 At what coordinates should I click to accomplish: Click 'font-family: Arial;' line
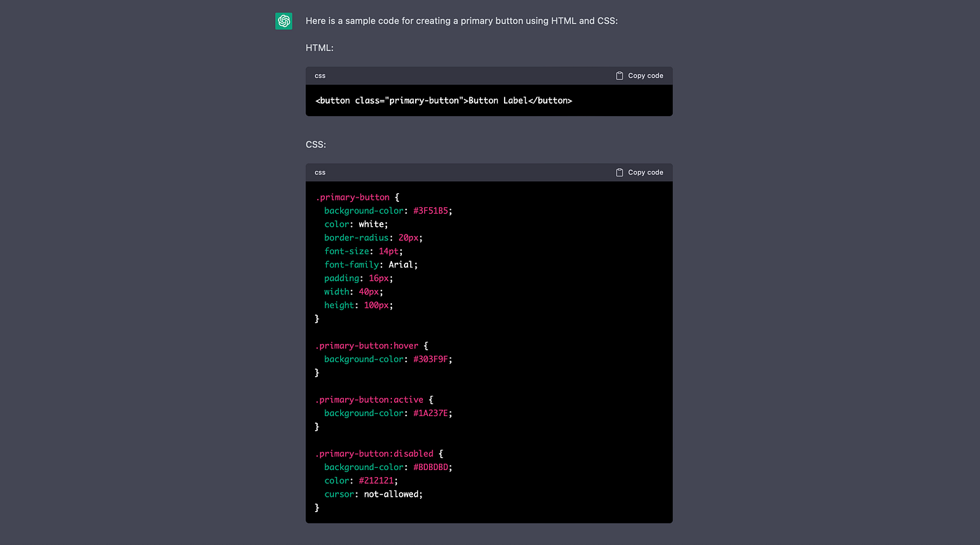coord(371,265)
